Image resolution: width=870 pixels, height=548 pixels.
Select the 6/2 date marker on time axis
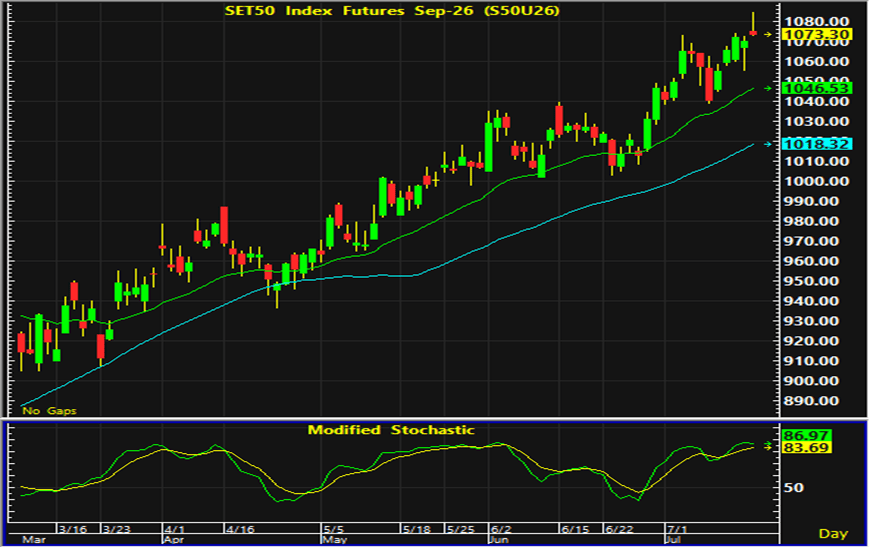pos(500,529)
